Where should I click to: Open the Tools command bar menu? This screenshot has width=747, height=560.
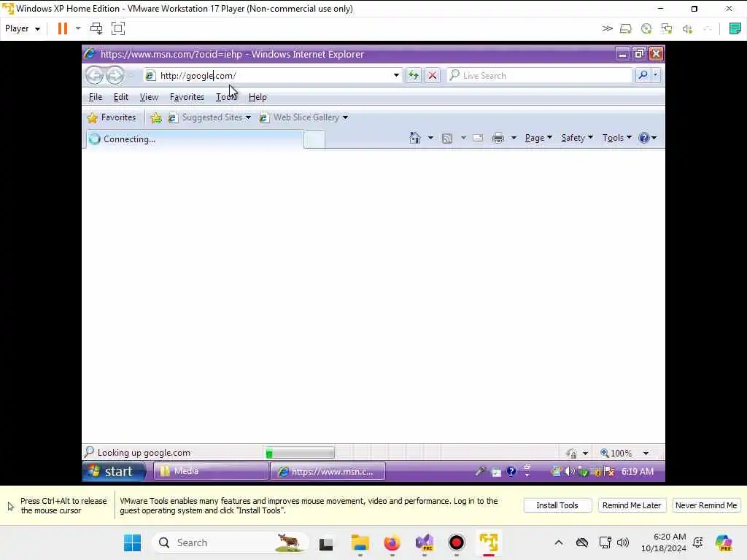[x=617, y=138]
